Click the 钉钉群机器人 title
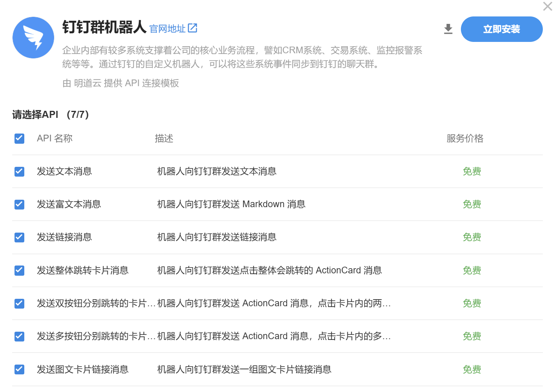 [x=104, y=27]
